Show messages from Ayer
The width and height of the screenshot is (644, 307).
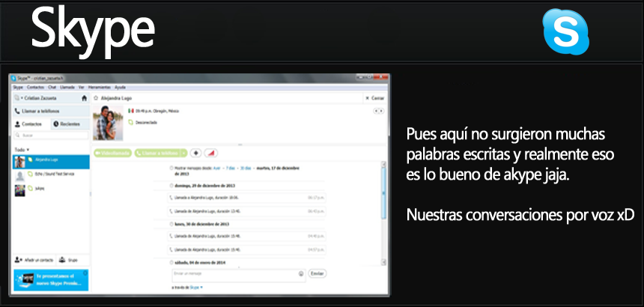pos(216,168)
